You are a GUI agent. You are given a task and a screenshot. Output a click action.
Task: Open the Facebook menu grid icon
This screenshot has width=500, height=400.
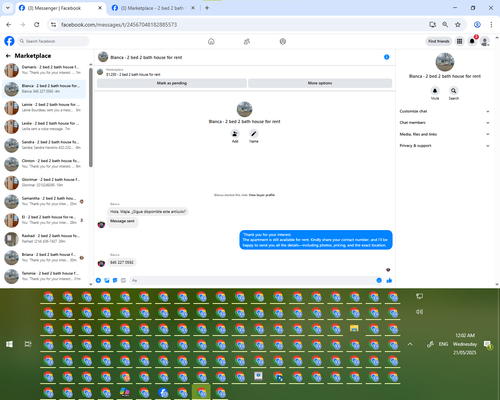click(x=459, y=41)
